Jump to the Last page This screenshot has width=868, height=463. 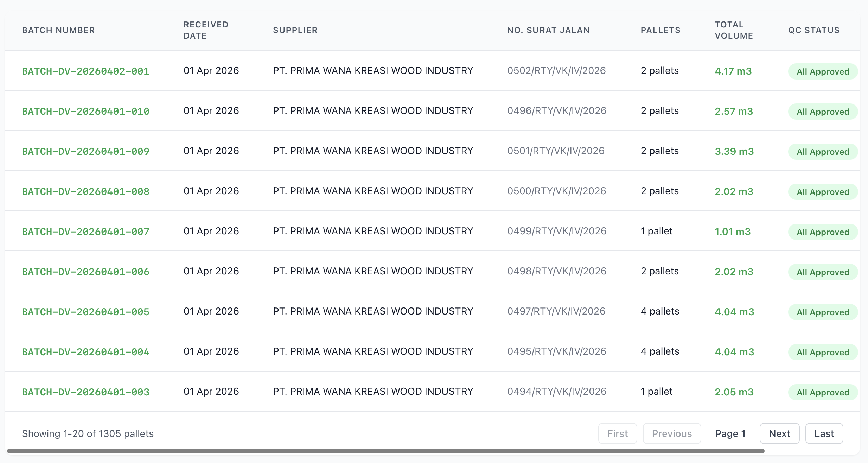pos(824,433)
